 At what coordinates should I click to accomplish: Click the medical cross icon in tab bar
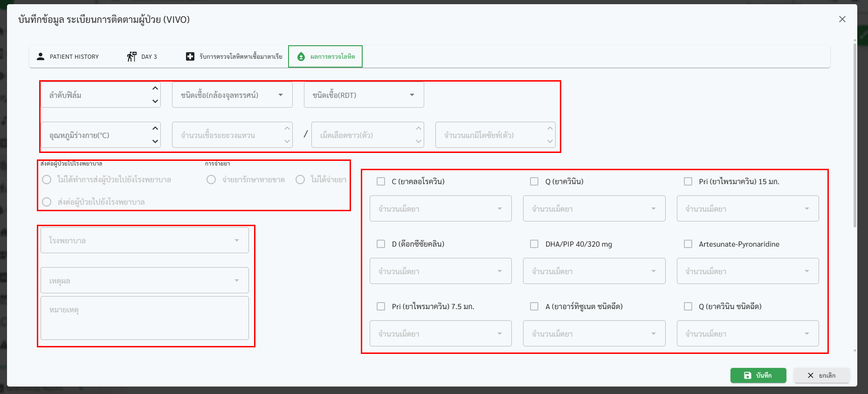click(x=190, y=56)
